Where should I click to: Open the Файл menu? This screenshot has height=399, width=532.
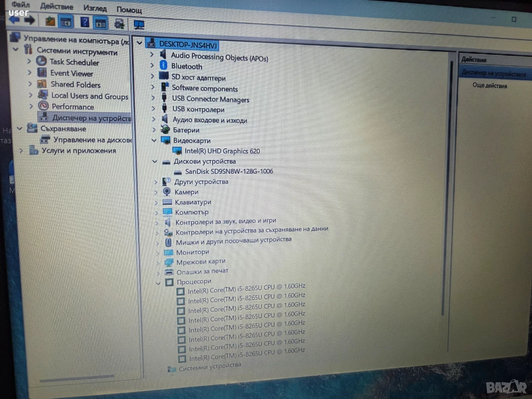[21, 5]
